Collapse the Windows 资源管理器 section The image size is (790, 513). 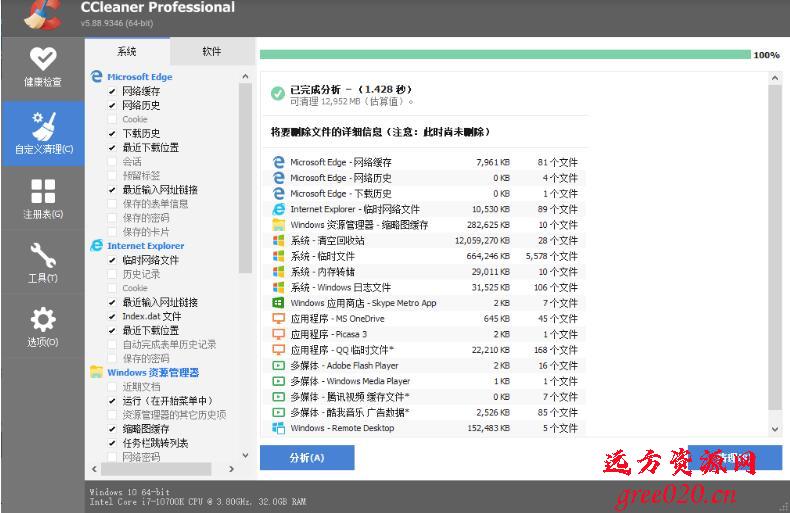click(152, 373)
